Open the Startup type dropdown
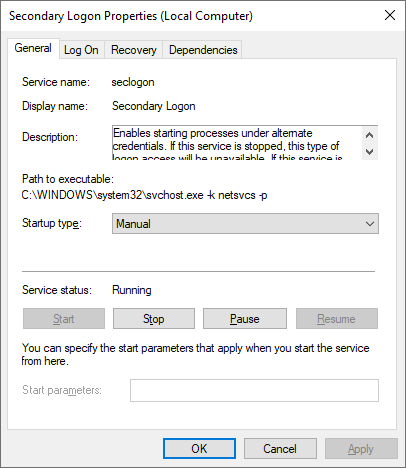Image resolution: width=406 pixels, height=468 pixels. 245,224
